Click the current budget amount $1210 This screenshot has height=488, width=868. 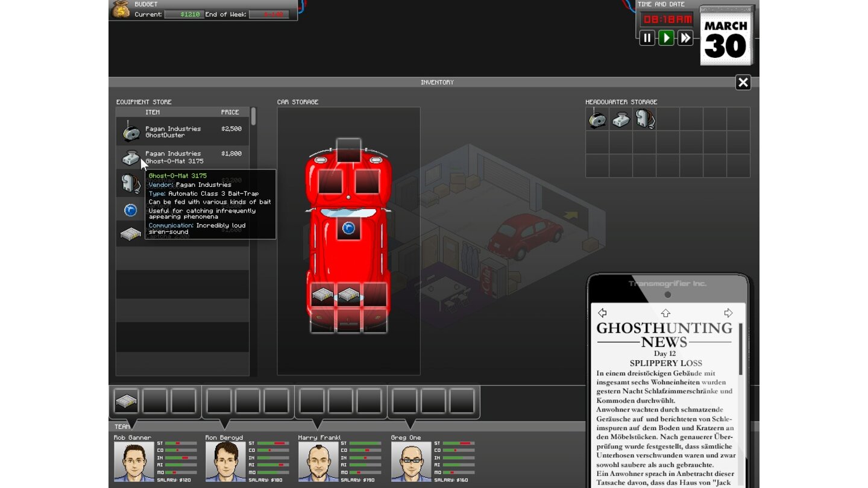pos(184,14)
